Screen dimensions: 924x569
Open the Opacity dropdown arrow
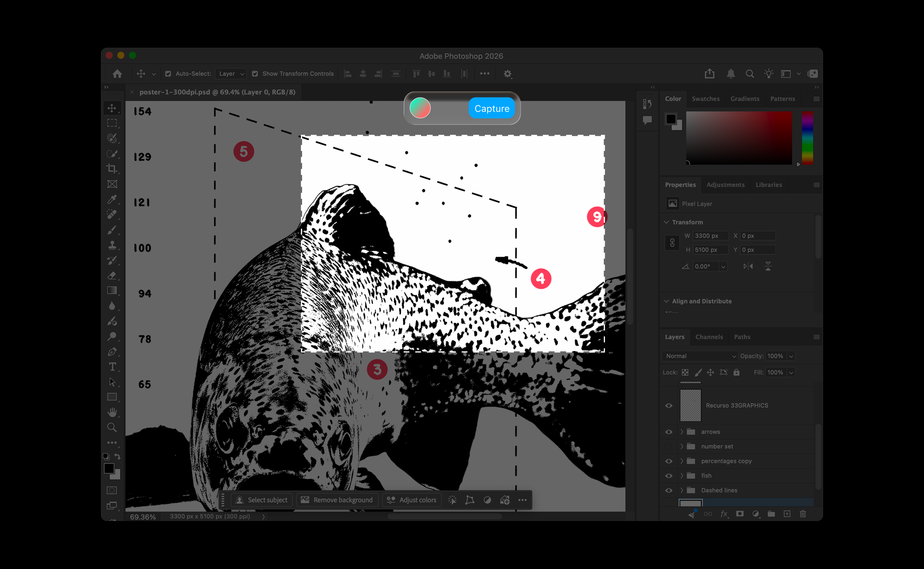(791, 356)
